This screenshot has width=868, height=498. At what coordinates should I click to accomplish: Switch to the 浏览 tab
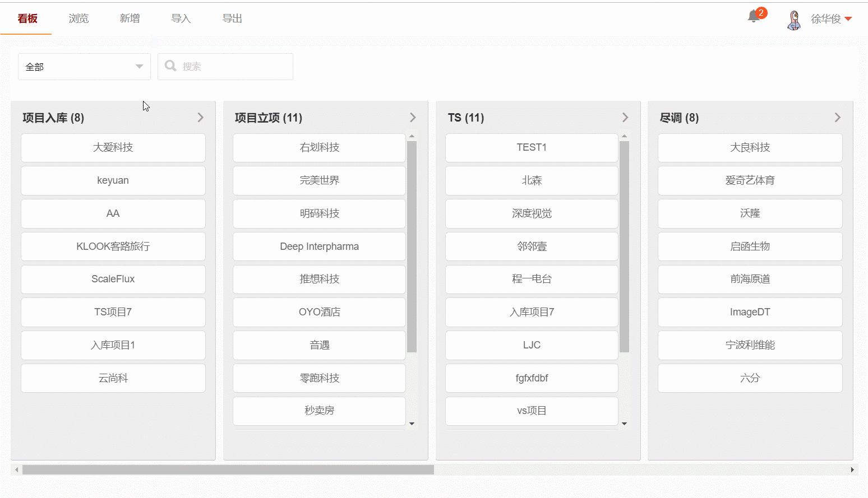(x=79, y=18)
